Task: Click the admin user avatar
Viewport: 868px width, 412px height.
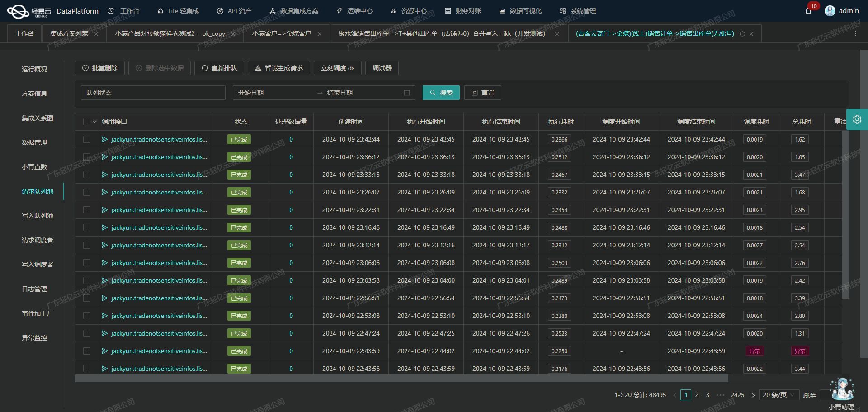Action: click(830, 11)
